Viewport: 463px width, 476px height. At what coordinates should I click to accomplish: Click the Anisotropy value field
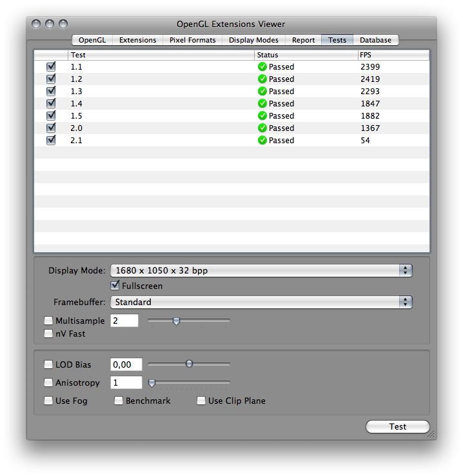126,382
